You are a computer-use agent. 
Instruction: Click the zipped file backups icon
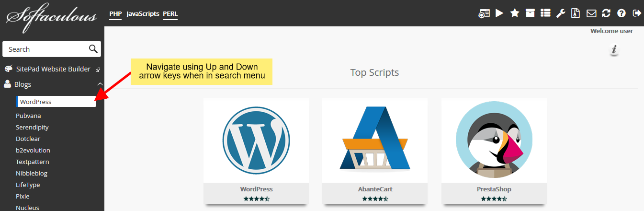[576, 13]
